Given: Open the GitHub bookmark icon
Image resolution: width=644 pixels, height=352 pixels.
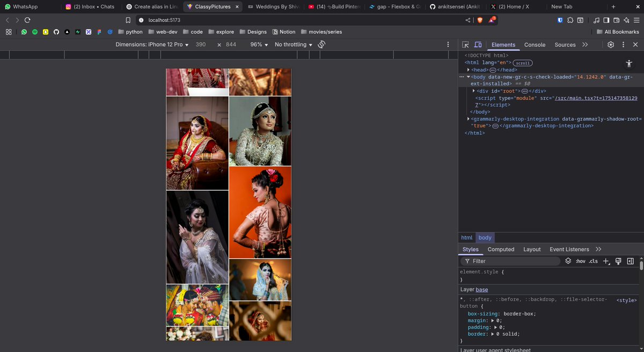Looking at the screenshot, I should pyautogui.click(x=56, y=32).
